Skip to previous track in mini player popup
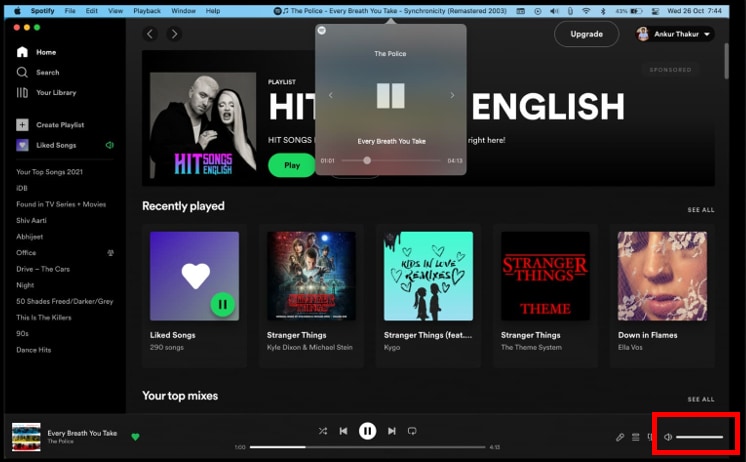 [331, 95]
